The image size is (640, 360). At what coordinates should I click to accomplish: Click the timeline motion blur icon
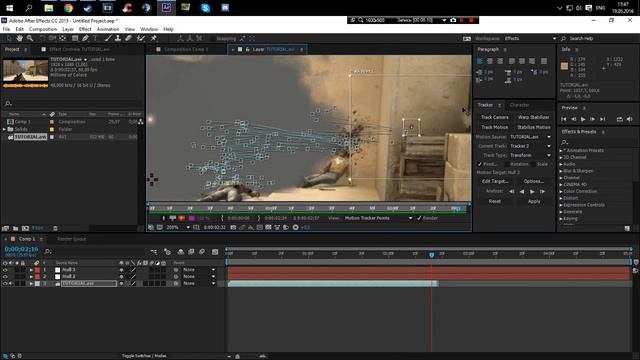point(202,252)
